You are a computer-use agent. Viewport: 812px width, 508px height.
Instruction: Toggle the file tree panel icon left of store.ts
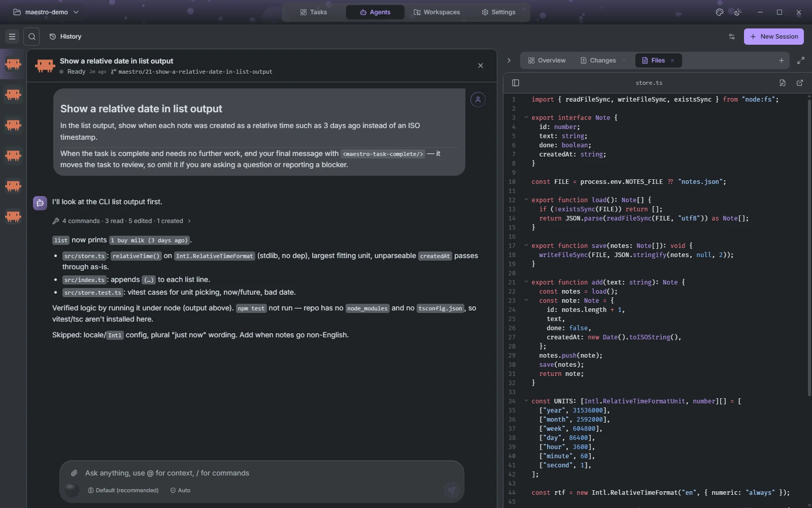tap(516, 83)
